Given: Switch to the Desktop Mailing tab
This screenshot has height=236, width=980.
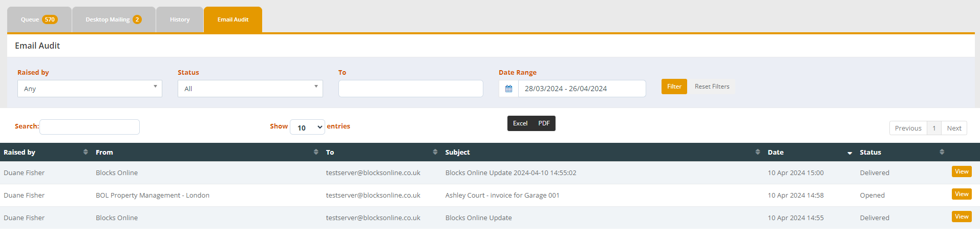Looking at the screenshot, I should point(114,19).
